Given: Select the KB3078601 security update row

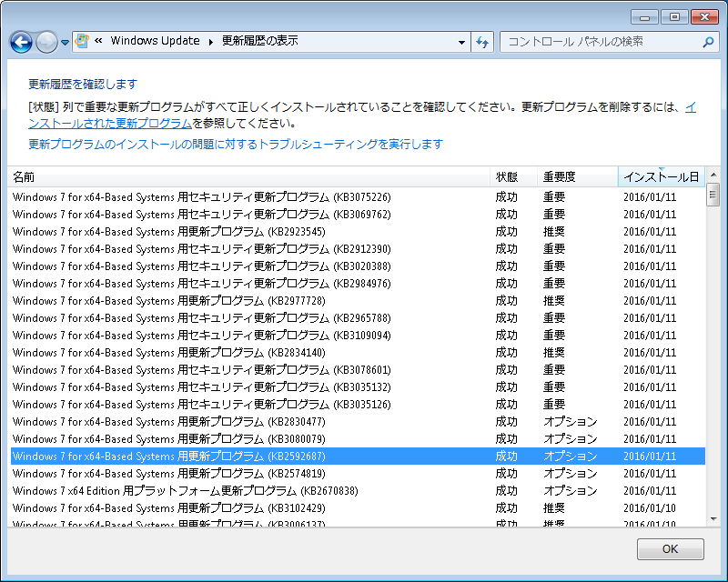Looking at the screenshot, I should click(x=358, y=370).
